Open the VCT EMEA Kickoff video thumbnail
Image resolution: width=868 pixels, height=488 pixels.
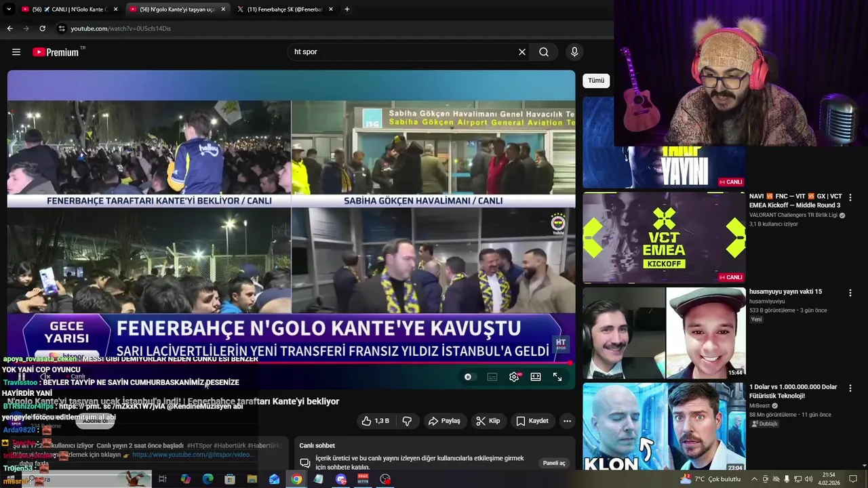(664, 237)
